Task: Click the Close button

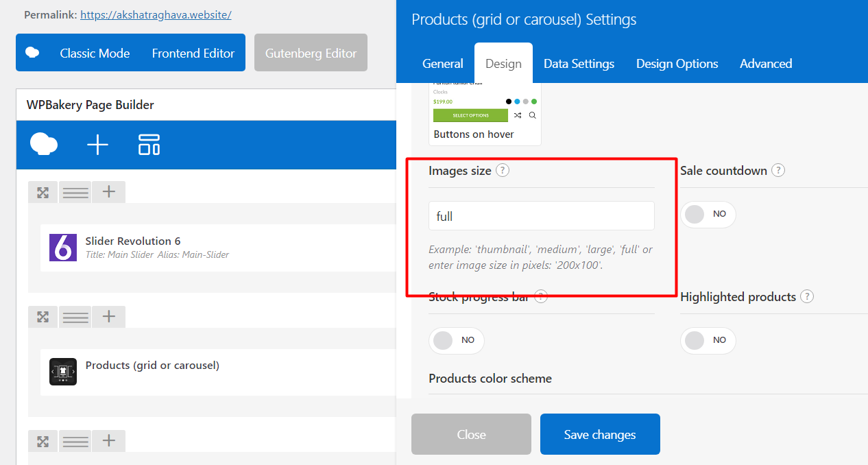Action: [x=471, y=434]
